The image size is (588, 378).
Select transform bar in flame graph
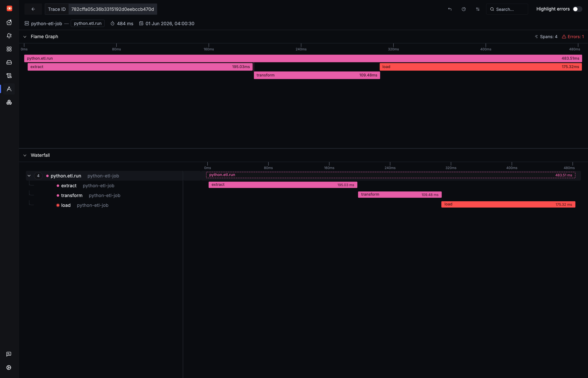317,75
